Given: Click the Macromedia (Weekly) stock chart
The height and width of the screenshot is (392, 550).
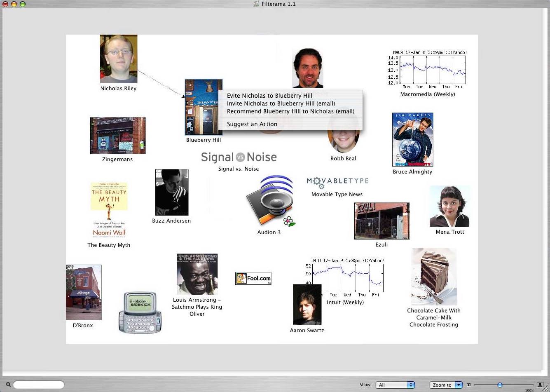Looking at the screenshot, I should tap(428, 69).
